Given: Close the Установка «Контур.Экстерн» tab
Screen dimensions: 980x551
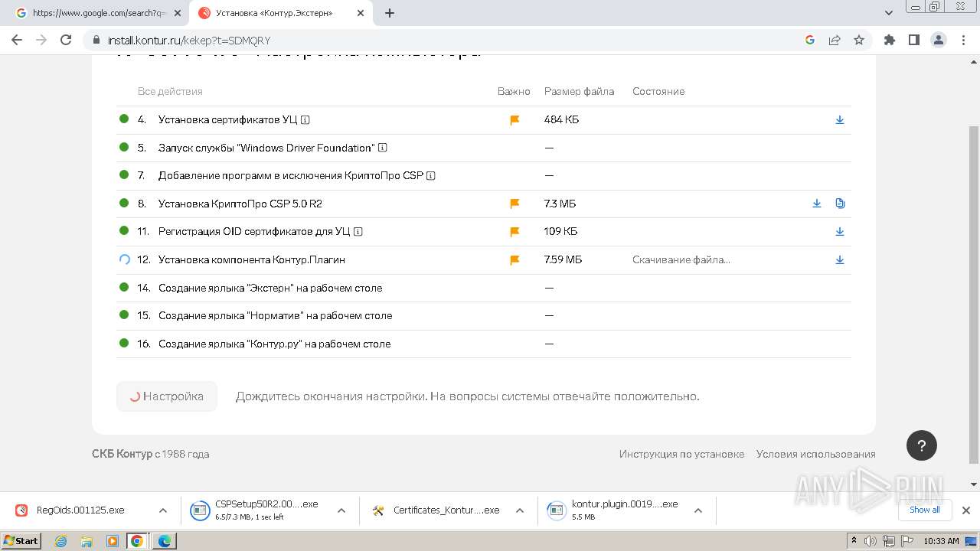Looking at the screenshot, I should [x=360, y=13].
